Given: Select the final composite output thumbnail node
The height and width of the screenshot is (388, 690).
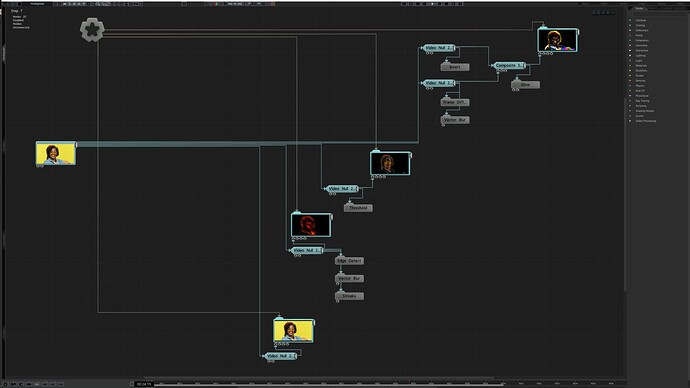Looking at the screenshot, I should 558,40.
